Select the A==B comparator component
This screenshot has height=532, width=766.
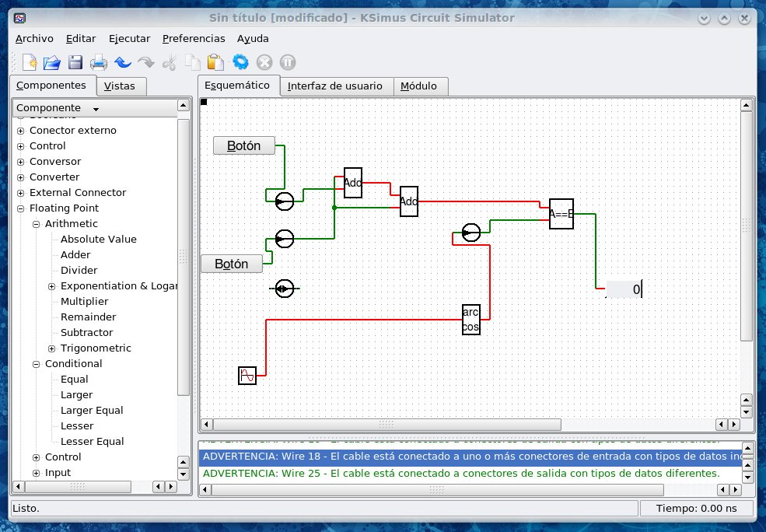click(x=561, y=214)
